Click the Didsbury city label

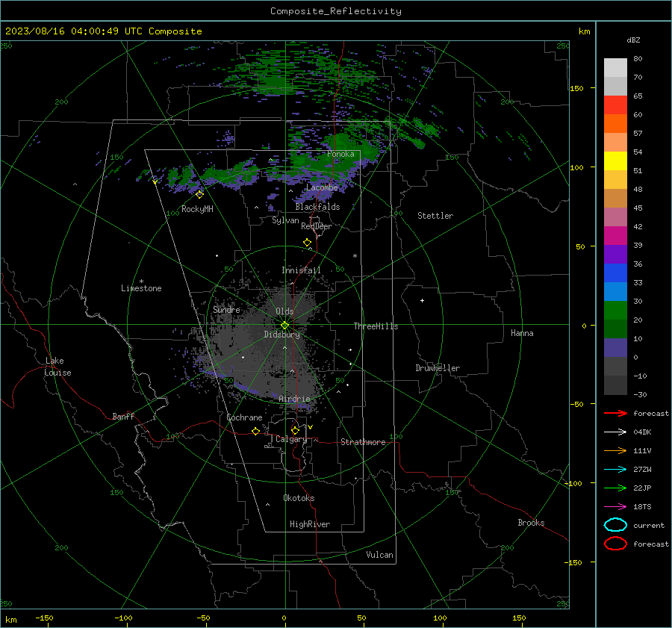pos(281,335)
